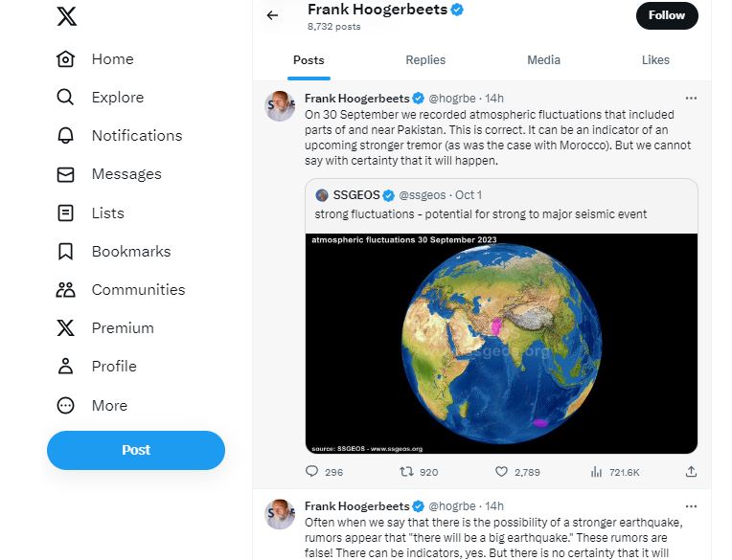
Task: Open the Notifications bell in sidebar
Action: pos(65,135)
